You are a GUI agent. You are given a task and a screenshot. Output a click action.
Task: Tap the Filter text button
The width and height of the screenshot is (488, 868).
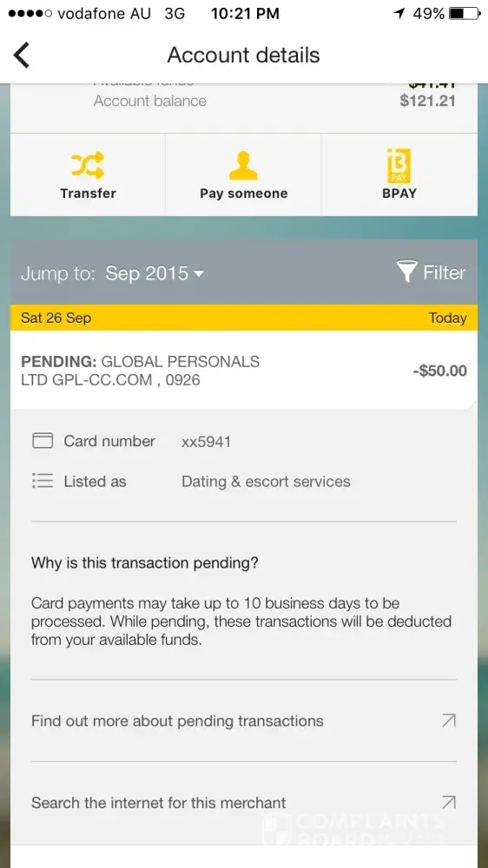(x=445, y=273)
